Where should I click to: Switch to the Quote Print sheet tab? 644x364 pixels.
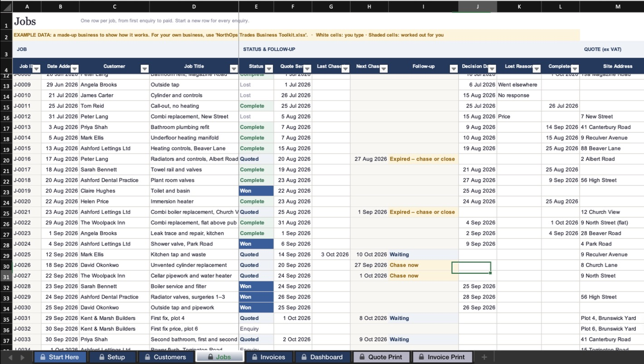click(x=381, y=357)
